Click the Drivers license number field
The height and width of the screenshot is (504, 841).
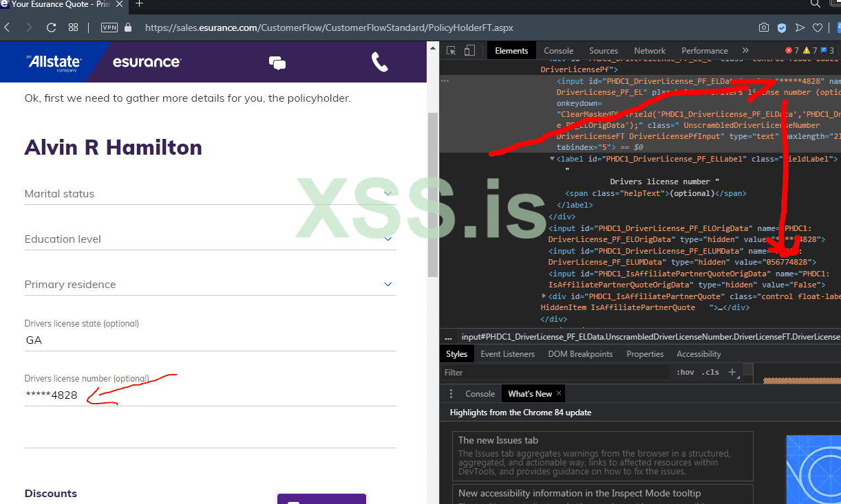pos(210,395)
